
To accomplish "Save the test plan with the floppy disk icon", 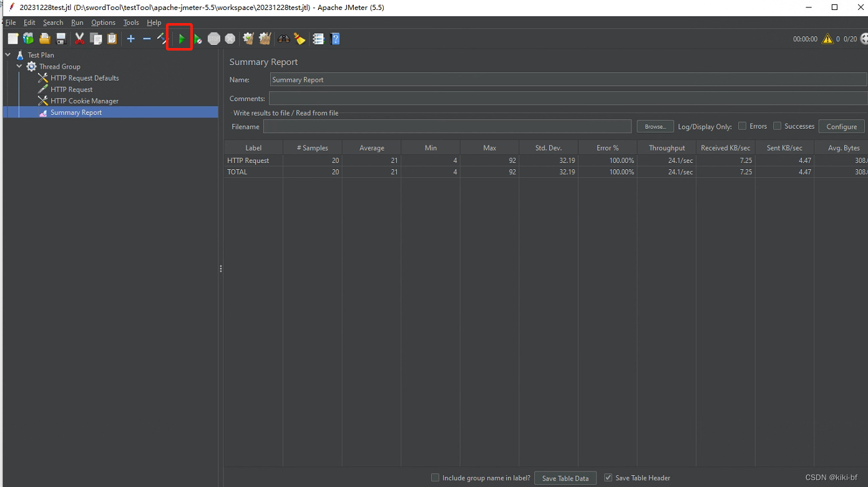I will click(61, 39).
